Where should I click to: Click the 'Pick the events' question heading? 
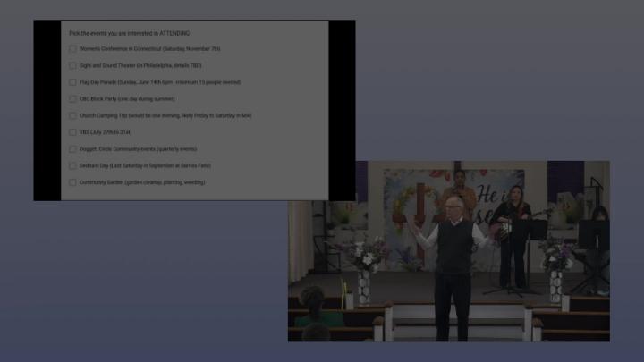(129, 32)
